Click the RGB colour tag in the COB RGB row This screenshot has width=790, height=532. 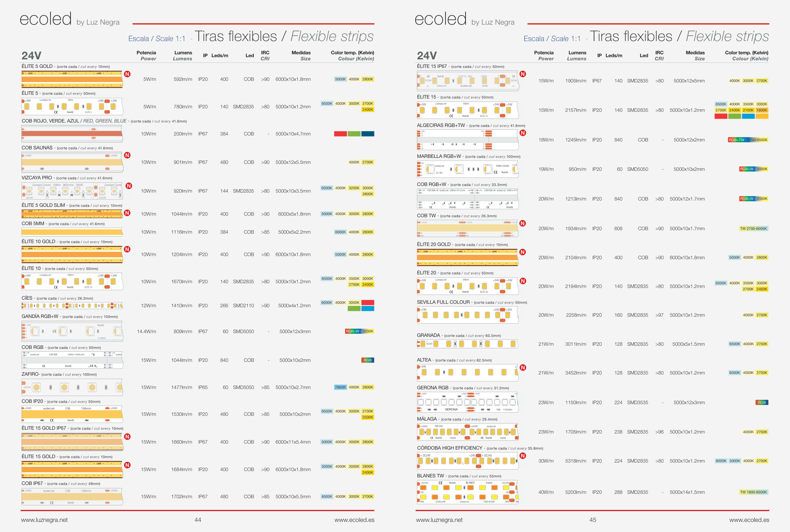coord(367,360)
